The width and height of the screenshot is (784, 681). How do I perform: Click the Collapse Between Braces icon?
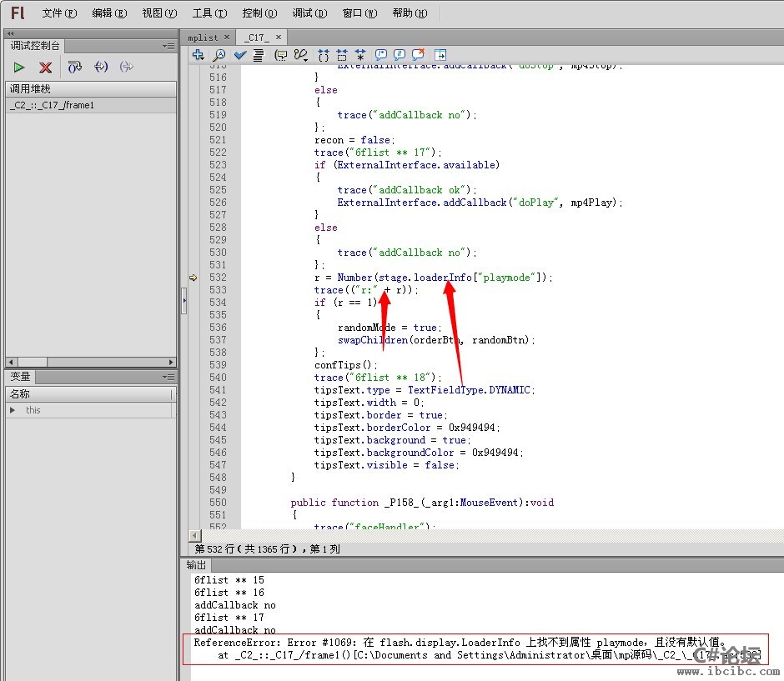coord(324,55)
